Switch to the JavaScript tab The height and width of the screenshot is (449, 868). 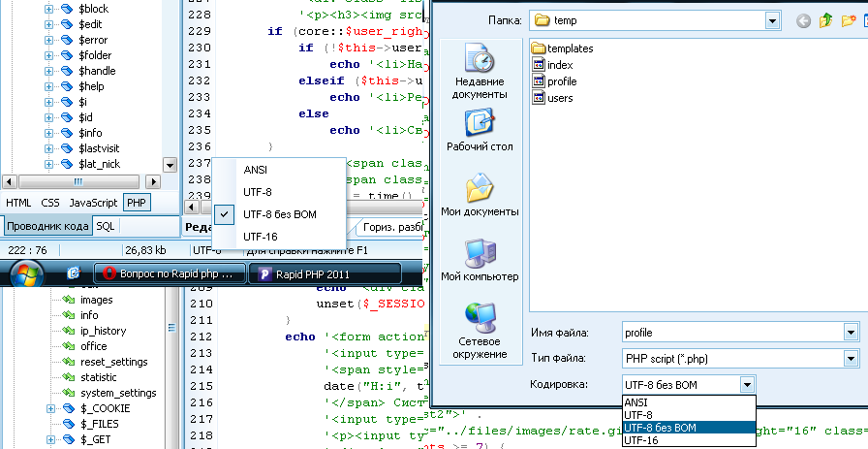click(93, 203)
